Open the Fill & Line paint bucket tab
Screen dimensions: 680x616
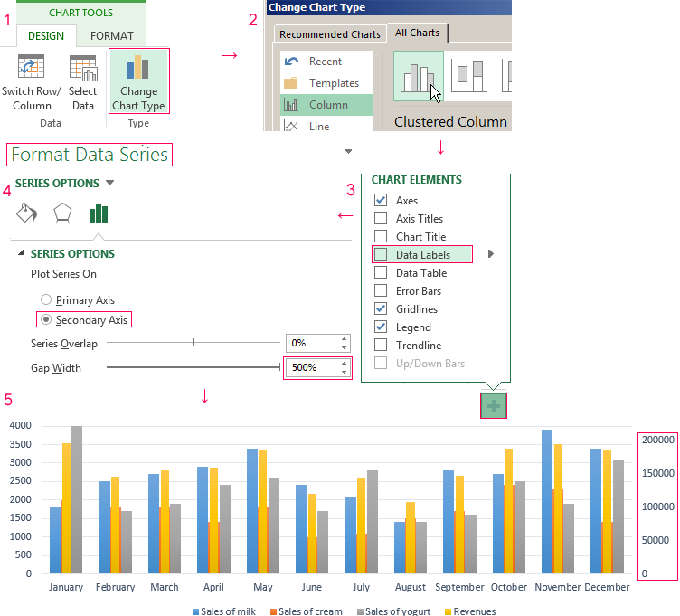point(27,213)
